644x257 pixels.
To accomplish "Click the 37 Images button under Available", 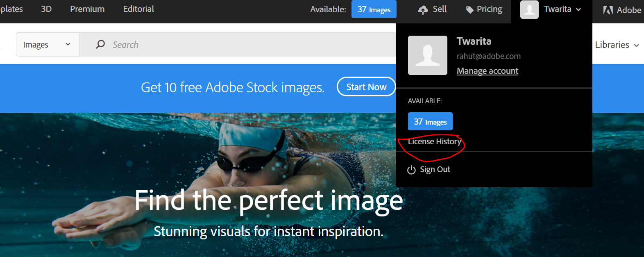I will click(x=430, y=122).
